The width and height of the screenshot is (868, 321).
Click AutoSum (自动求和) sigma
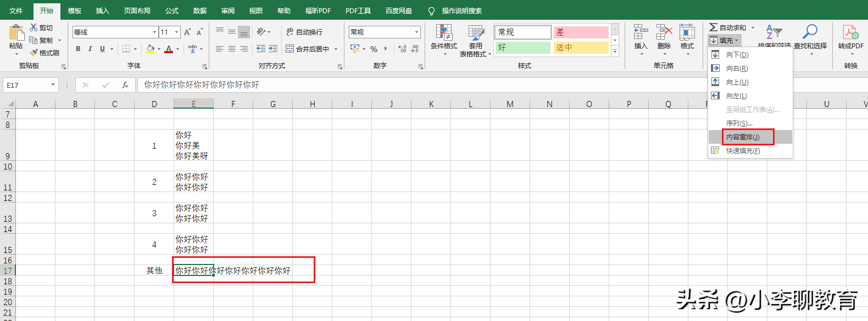[x=728, y=27]
